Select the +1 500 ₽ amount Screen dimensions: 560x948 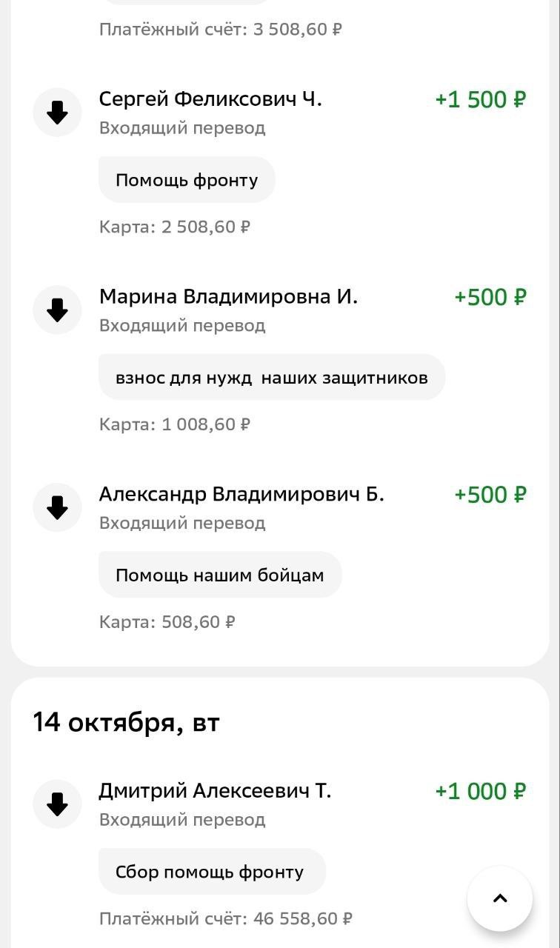click(480, 100)
